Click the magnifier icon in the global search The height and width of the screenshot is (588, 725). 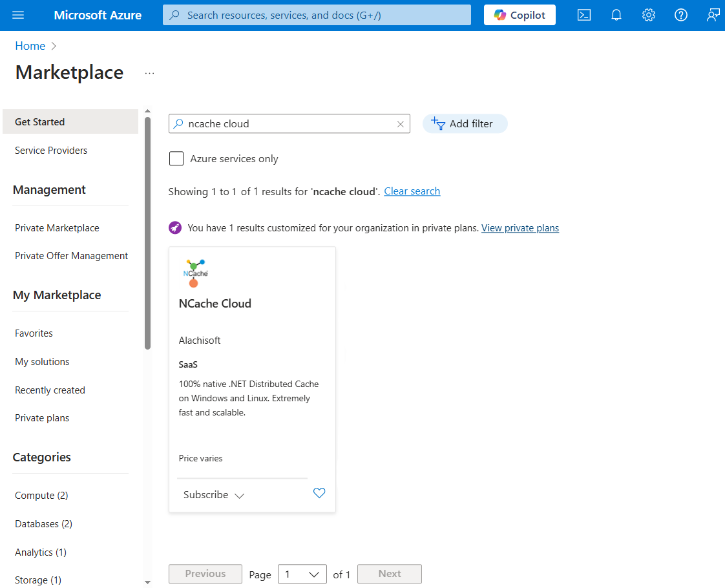pyautogui.click(x=174, y=16)
